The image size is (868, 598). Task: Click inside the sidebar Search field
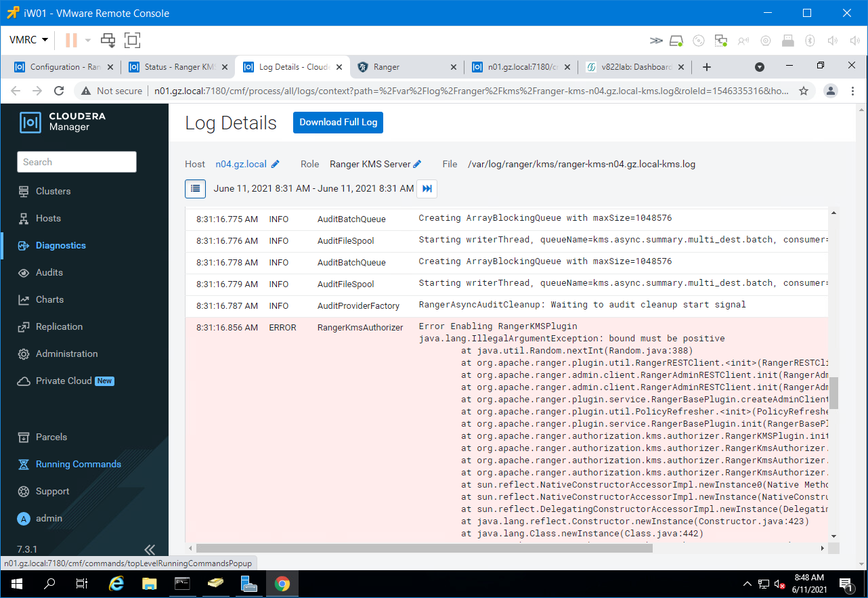77,162
